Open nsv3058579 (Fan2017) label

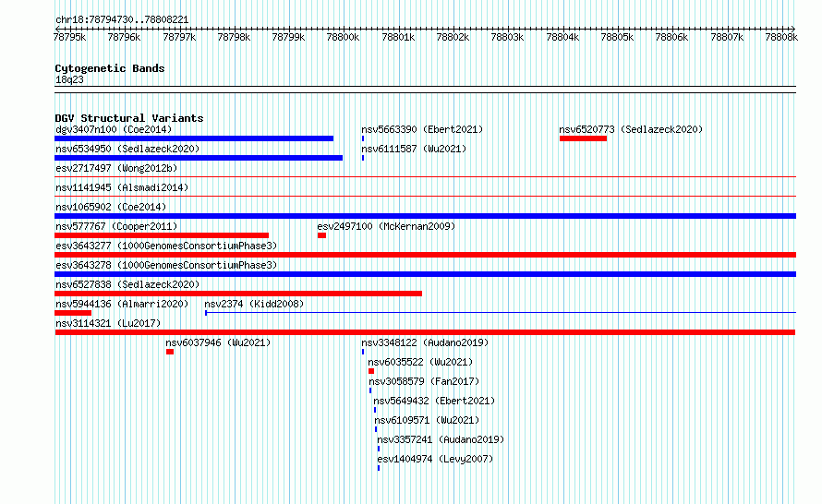click(x=424, y=381)
